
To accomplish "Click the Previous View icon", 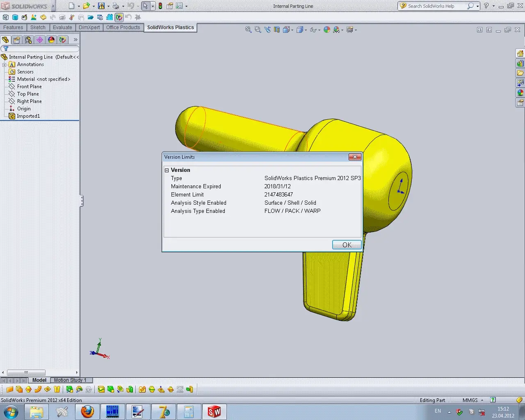I will click(267, 30).
